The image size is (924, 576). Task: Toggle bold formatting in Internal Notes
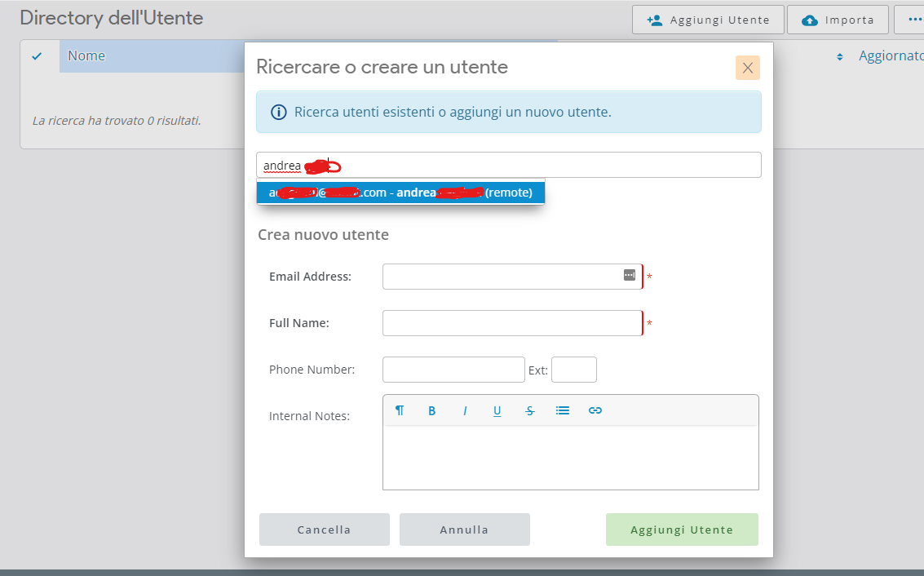[432, 410]
